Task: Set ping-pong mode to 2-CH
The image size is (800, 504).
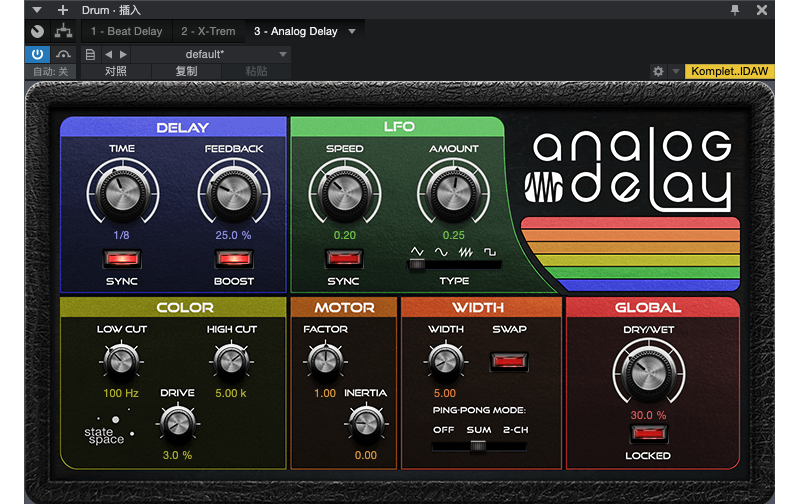Action: click(515, 430)
